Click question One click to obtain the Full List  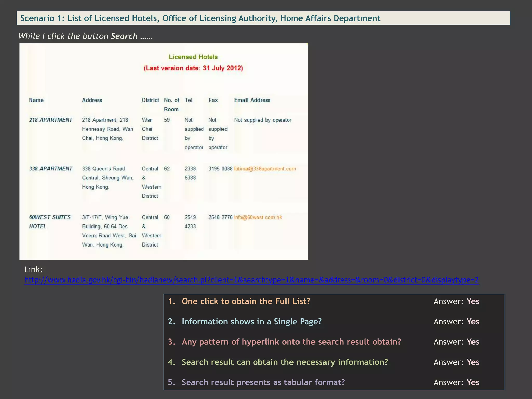coord(246,301)
